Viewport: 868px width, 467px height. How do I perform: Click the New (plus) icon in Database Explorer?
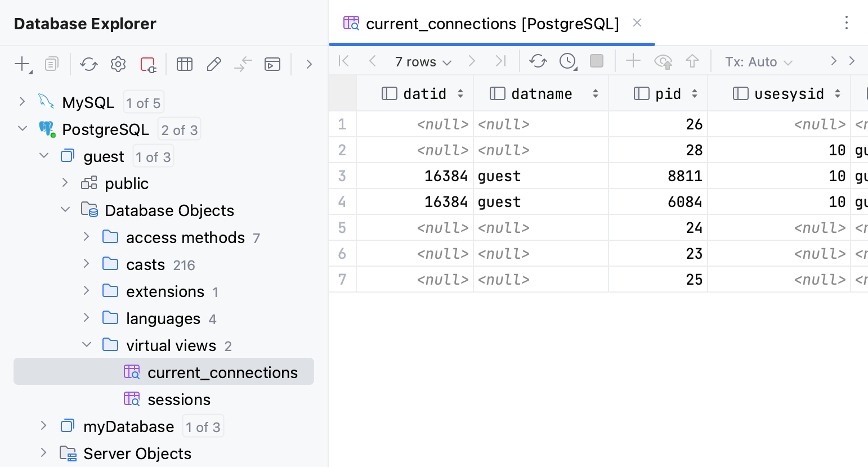tap(22, 64)
